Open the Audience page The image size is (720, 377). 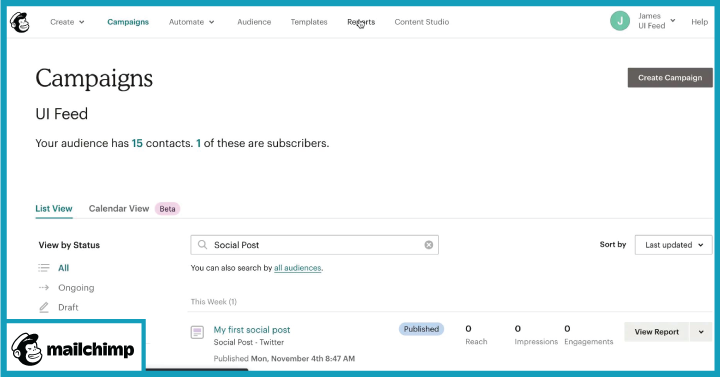pos(254,22)
